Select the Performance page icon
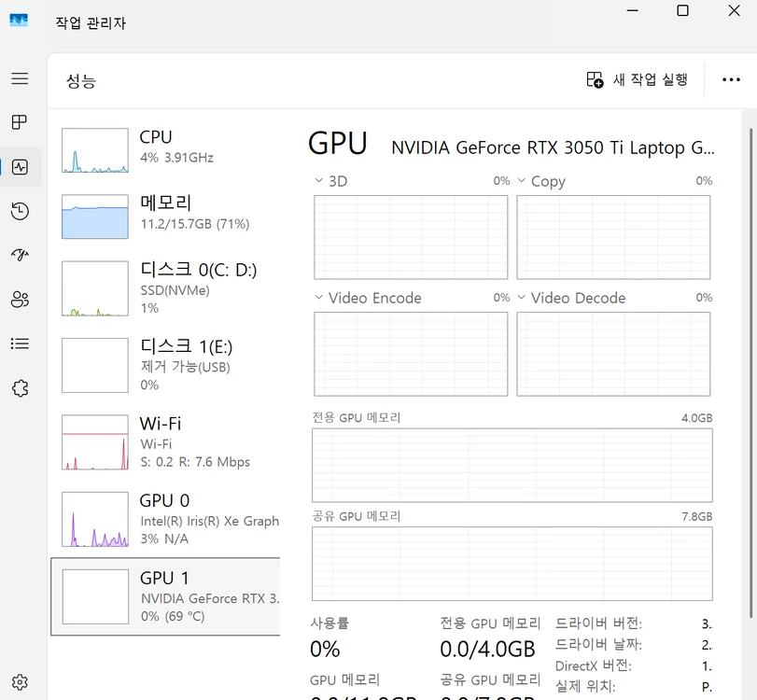Screen dimensions: 757x700 click(20, 167)
